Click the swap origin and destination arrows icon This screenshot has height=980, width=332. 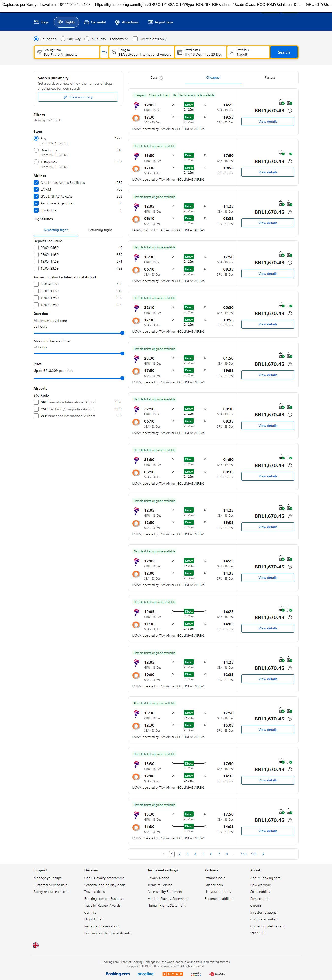(x=104, y=52)
